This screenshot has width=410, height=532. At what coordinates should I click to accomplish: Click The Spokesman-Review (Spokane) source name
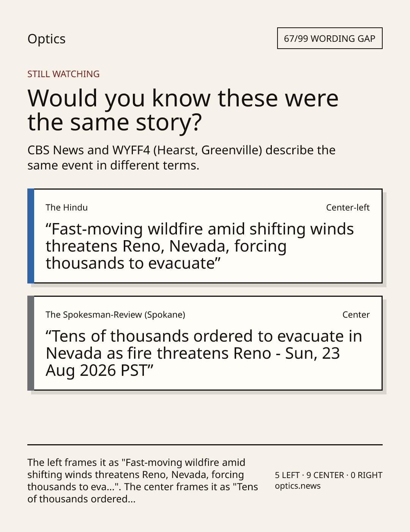(115, 315)
